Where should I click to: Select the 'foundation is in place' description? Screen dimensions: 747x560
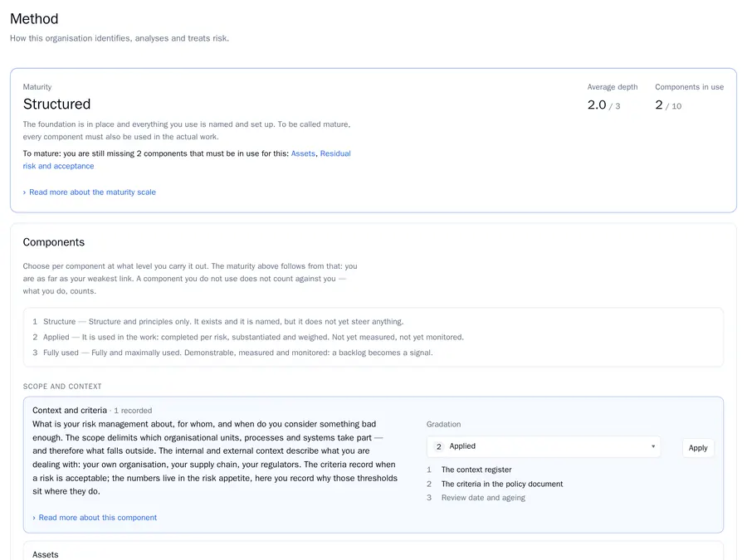click(187, 130)
